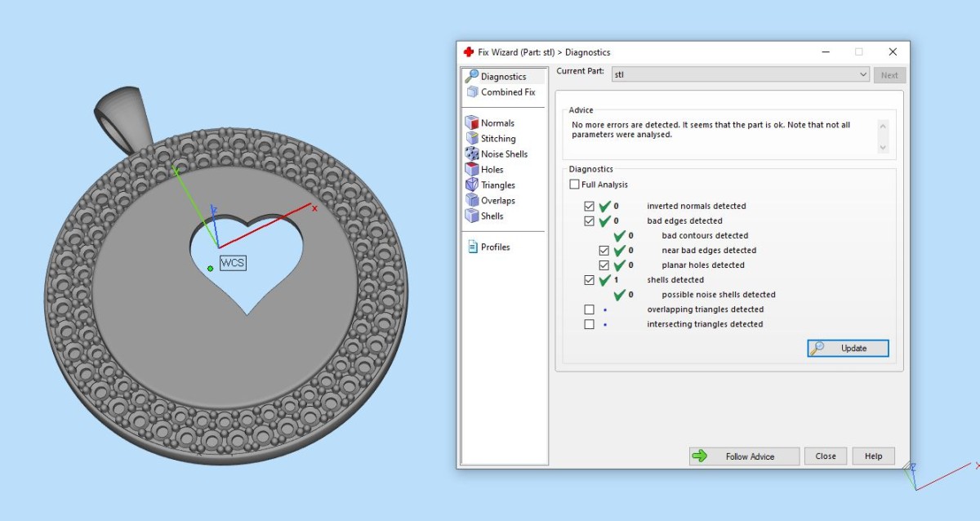Screen dimensions: 980x521
Task: Enable the Full Analysis checkbox
Action: coord(575,185)
